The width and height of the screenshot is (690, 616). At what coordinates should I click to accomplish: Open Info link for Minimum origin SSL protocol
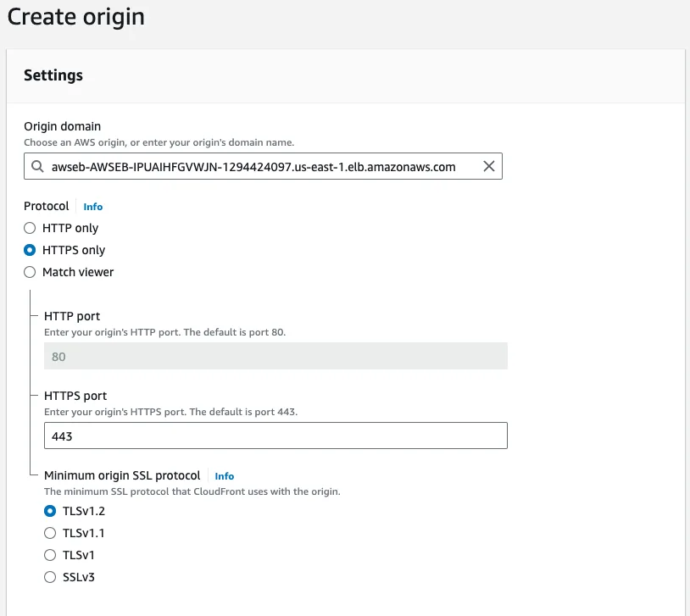click(x=224, y=476)
